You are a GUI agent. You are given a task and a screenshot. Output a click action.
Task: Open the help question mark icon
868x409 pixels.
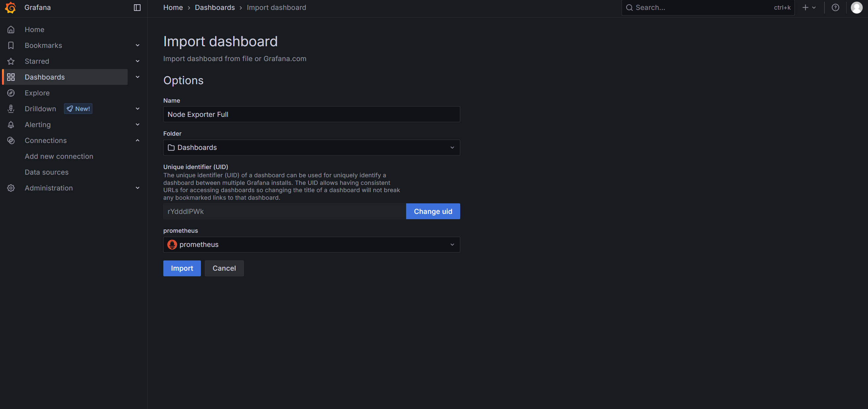[835, 7]
